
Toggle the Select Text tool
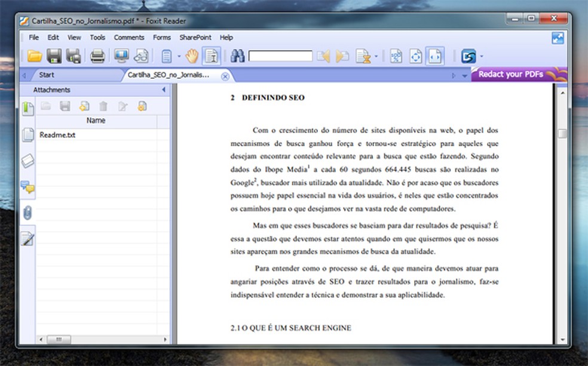click(x=212, y=56)
